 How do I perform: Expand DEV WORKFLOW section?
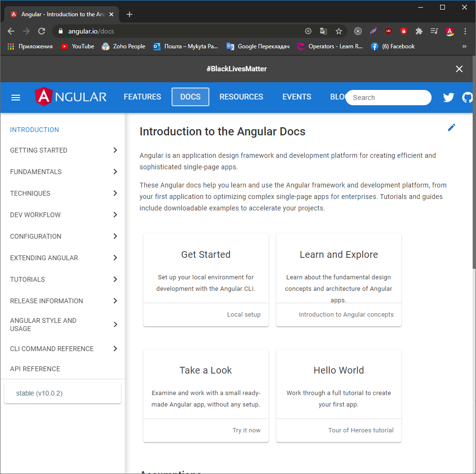point(63,215)
